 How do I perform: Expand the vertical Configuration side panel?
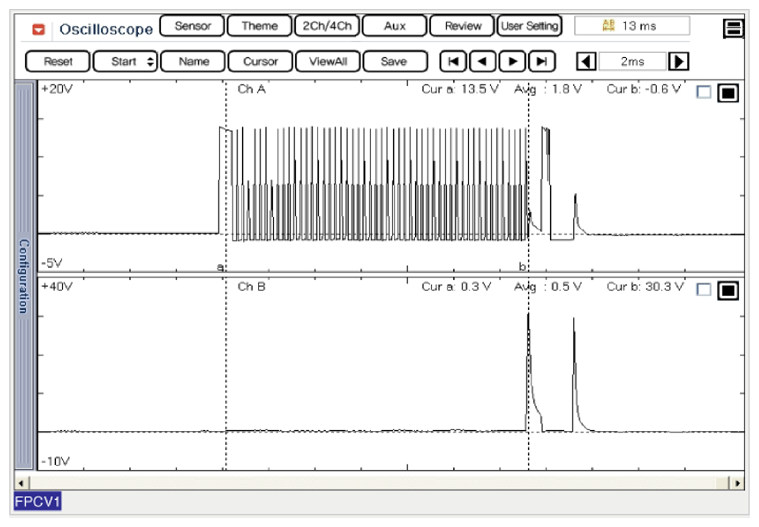(24, 275)
